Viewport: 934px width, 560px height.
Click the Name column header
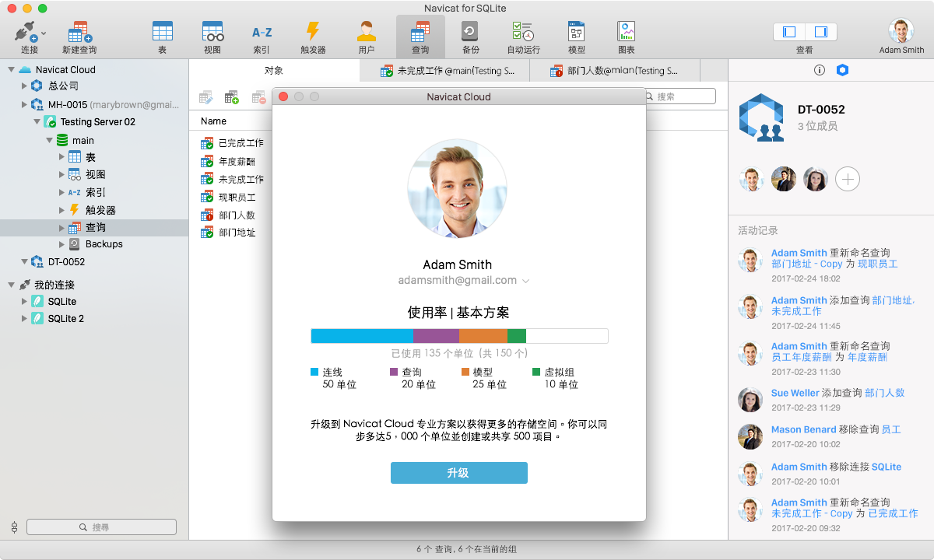(213, 121)
